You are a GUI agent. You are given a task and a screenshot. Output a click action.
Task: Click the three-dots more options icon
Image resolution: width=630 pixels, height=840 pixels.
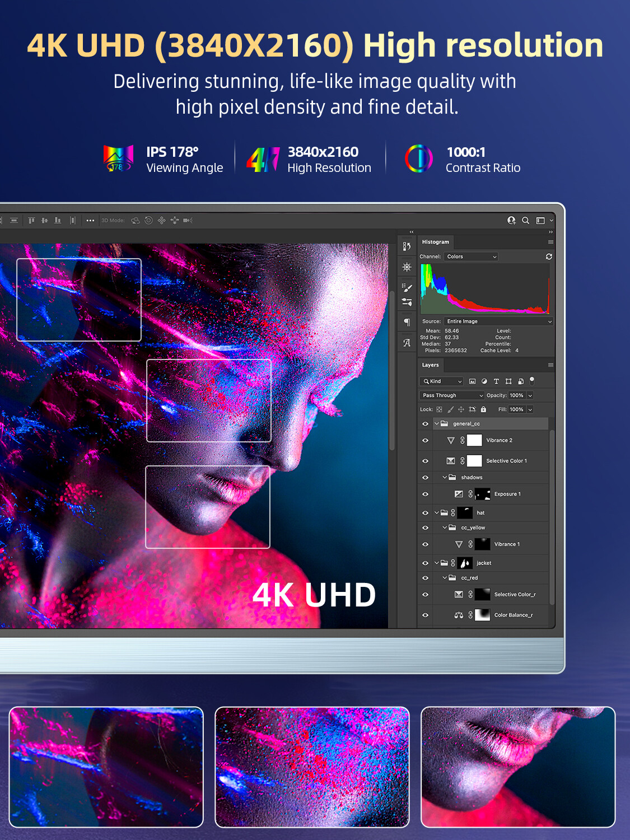tap(90, 221)
